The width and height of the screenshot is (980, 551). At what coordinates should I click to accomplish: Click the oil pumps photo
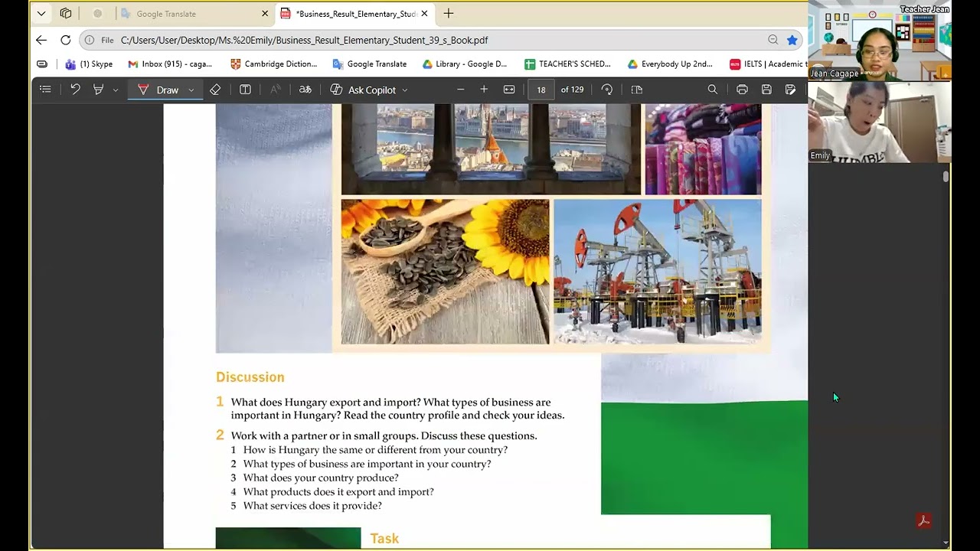point(658,272)
